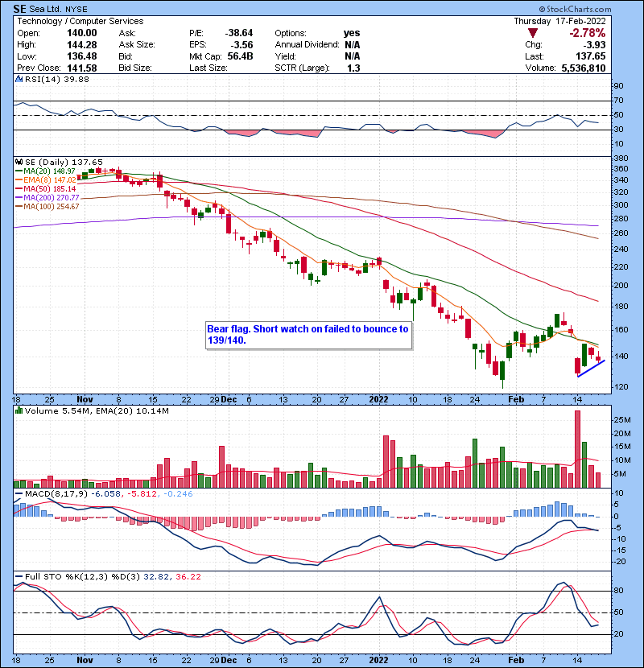Click the line marker beside MACD(8,17,9)

[x=19, y=494]
